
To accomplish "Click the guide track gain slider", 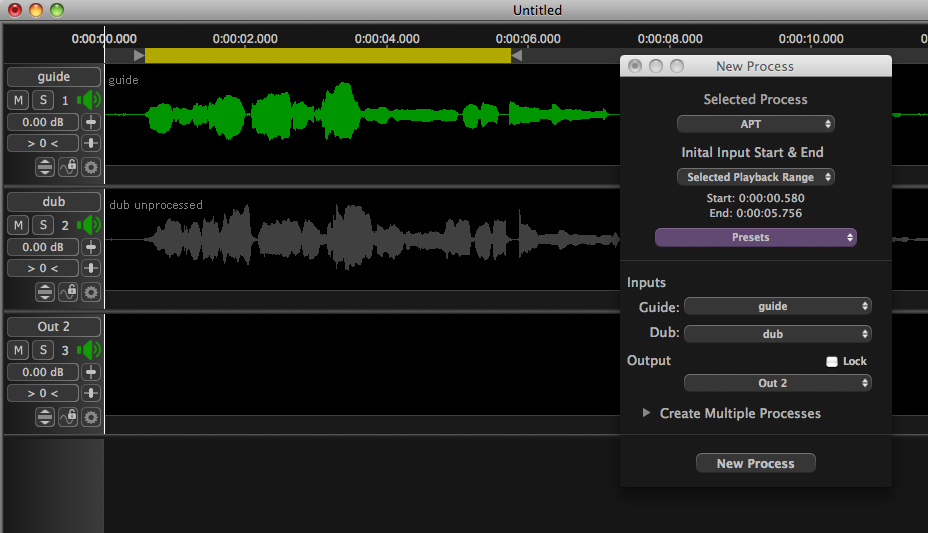I will pos(91,122).
